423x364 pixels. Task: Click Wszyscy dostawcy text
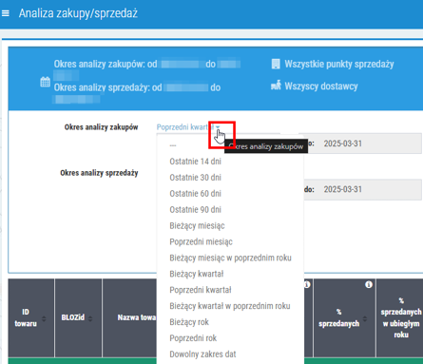(x=321, y=86)
